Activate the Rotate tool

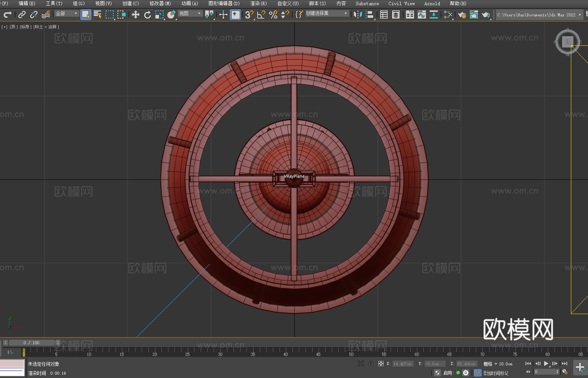coord(148,14)
